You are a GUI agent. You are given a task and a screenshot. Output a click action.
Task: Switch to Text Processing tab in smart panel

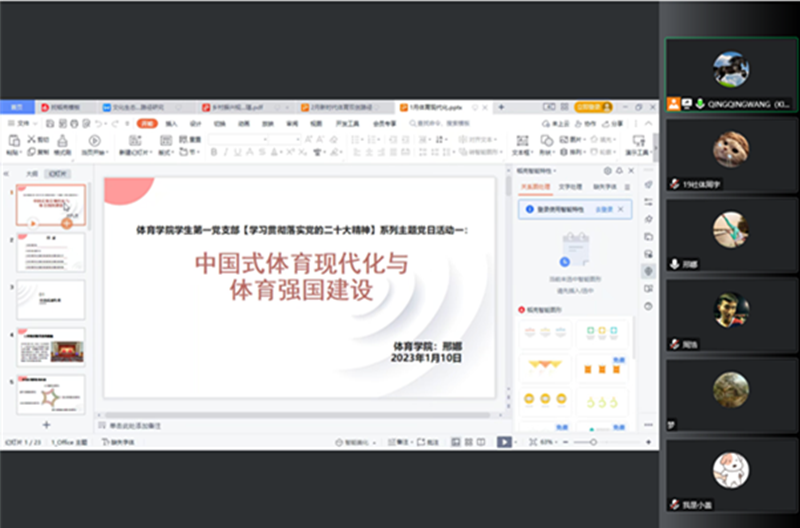click(570, 187)
